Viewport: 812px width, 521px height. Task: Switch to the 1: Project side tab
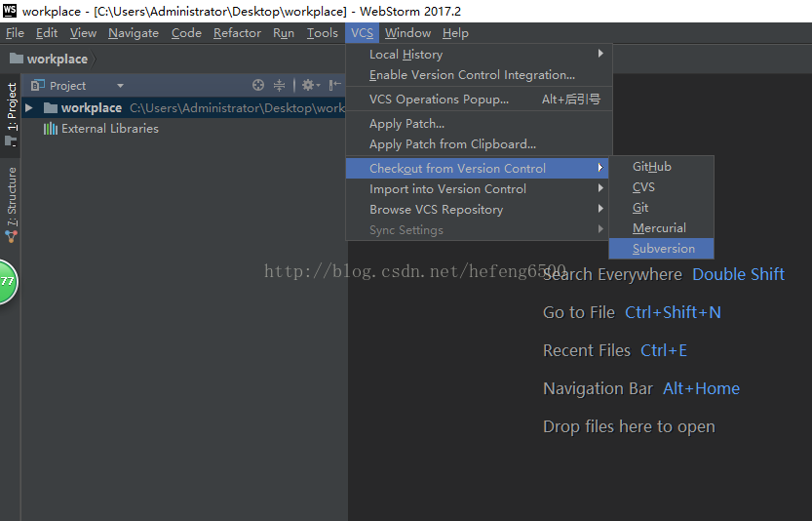[11, 114]
